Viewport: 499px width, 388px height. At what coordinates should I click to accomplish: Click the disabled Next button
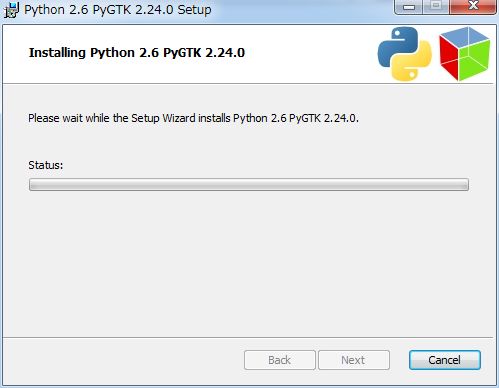(x=354, y=360)
